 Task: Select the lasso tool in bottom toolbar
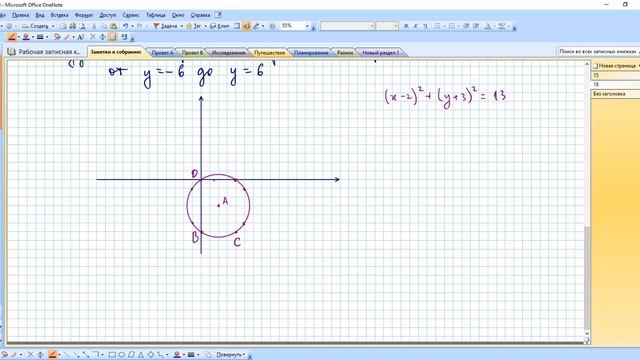point(4,355)
